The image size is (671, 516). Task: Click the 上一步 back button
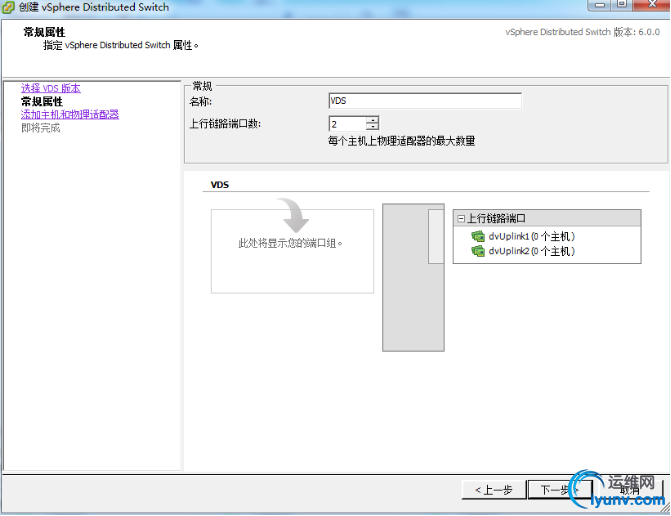tap(494, 490)
